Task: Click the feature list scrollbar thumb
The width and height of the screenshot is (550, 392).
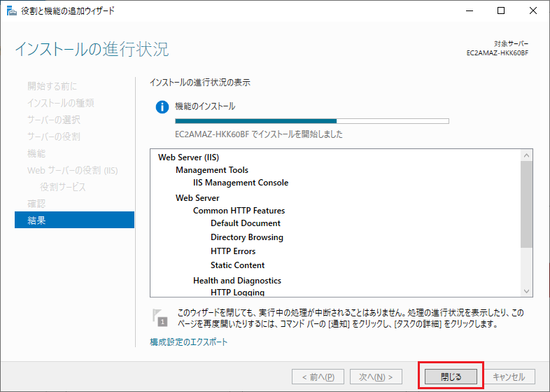Action: pos(526,204)
